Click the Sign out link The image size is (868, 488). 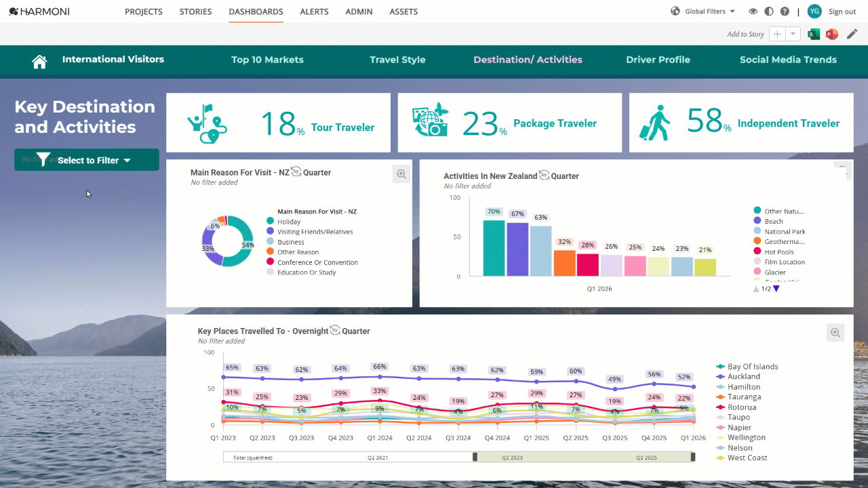[842, 12]
